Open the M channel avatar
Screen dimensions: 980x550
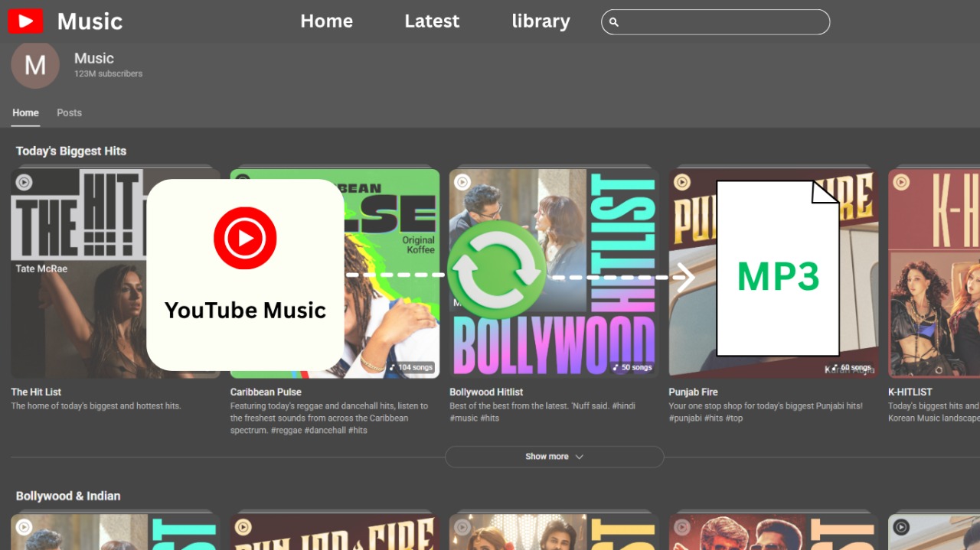tap(35, 65)
